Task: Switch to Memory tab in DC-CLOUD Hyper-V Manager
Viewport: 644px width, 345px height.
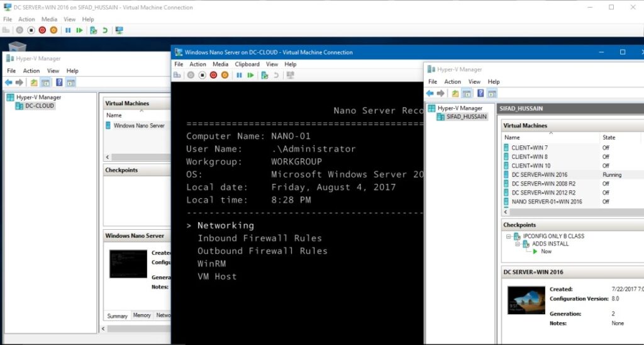Action: pyautogui.click(x=142, y=315)
